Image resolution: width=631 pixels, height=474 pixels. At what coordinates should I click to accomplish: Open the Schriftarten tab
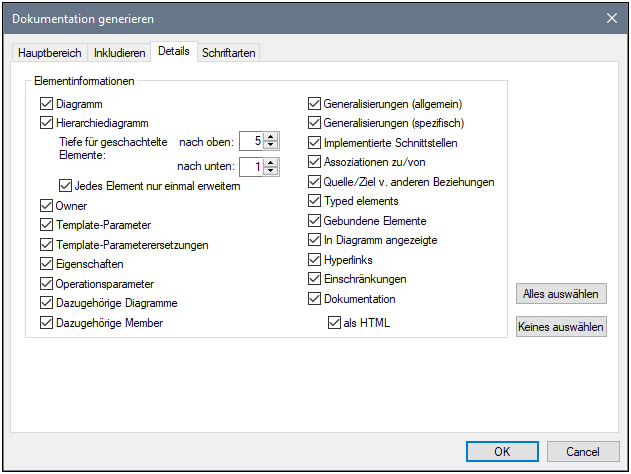[x=229, y=52]
